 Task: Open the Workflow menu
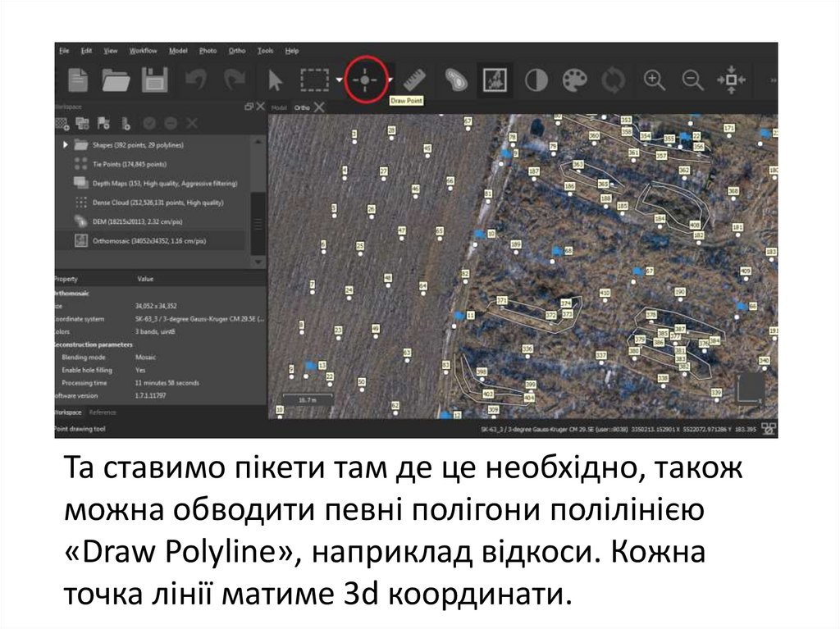(143, 51)
